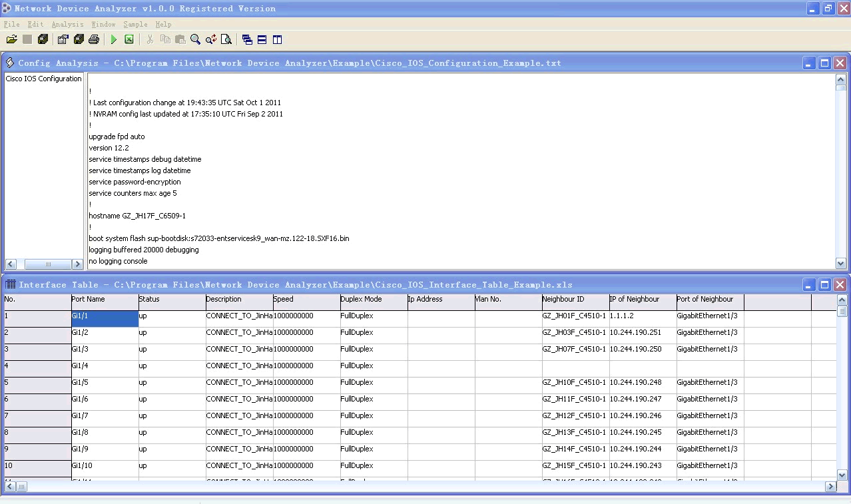The image size is (851, 504).
Task: Click the config text scrollbar up arrow
Action: 840,79
